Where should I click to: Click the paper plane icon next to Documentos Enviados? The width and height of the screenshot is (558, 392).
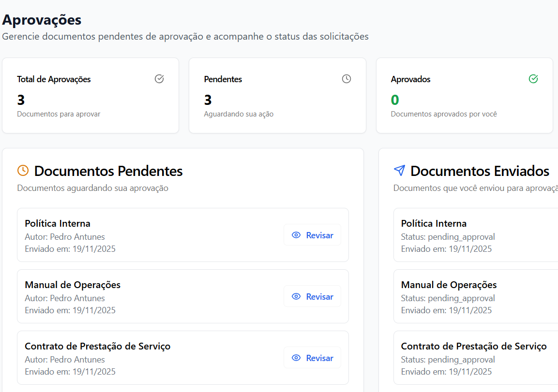click(x=399, y=170)
